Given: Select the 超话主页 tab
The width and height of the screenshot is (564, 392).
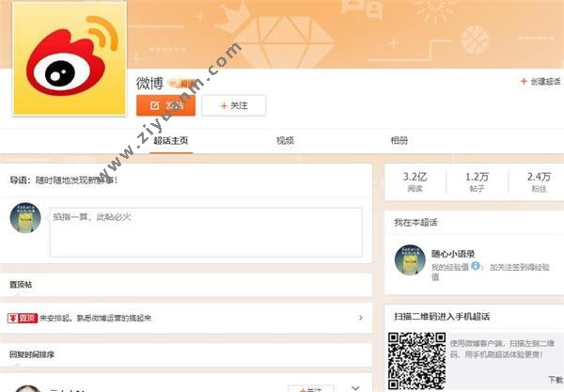Looking at the screenshot, I should (x=171, y=141).
